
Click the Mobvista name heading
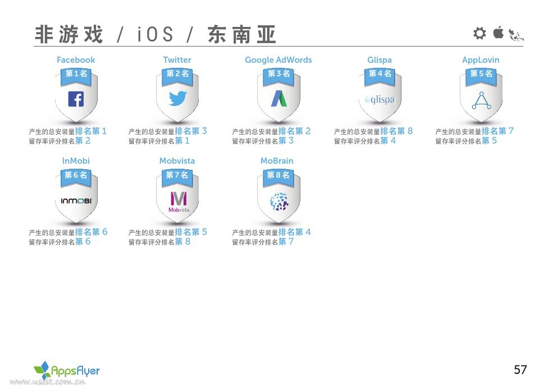(x=177, y=161)
